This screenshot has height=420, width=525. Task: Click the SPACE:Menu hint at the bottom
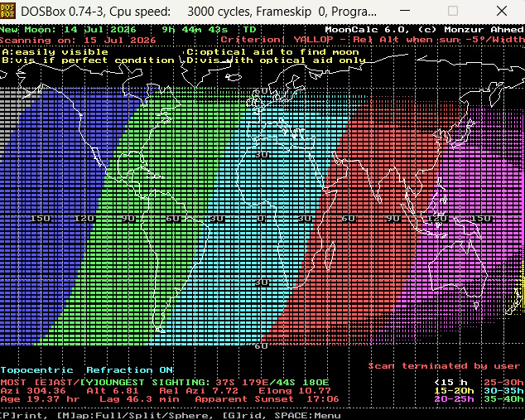[307, 416]
